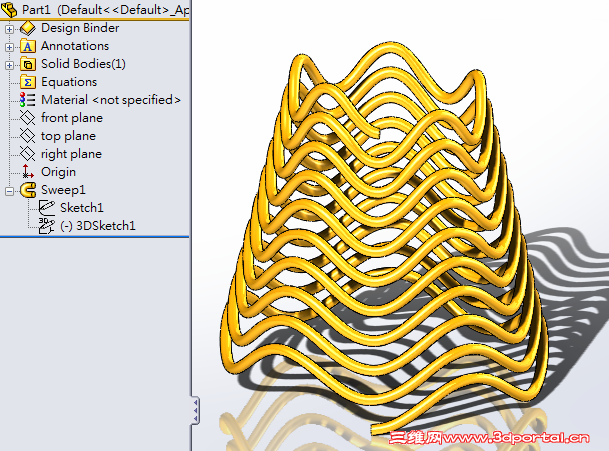Click the blue rollback bar below 3DSketch1

pyautogui.click(x=94, y=236)
